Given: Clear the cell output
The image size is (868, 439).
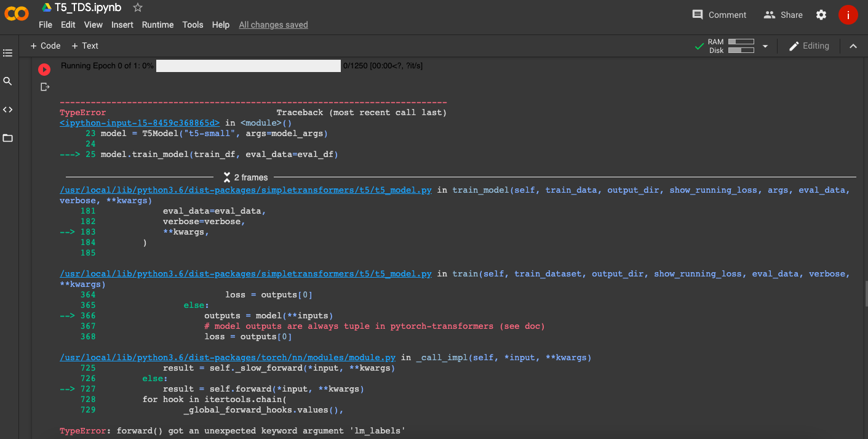Looking at the screenshot, I should pyautogui.click(x=44, y=86).
